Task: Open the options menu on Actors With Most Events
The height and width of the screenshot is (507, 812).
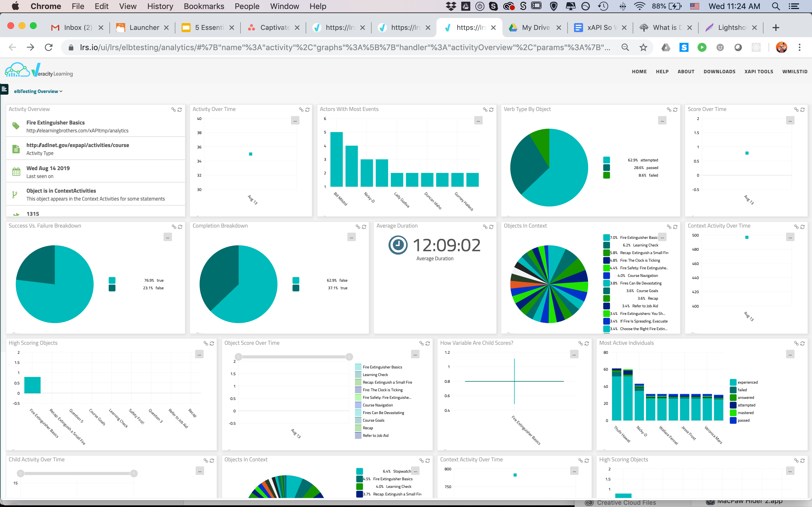Action: [478, 120]
